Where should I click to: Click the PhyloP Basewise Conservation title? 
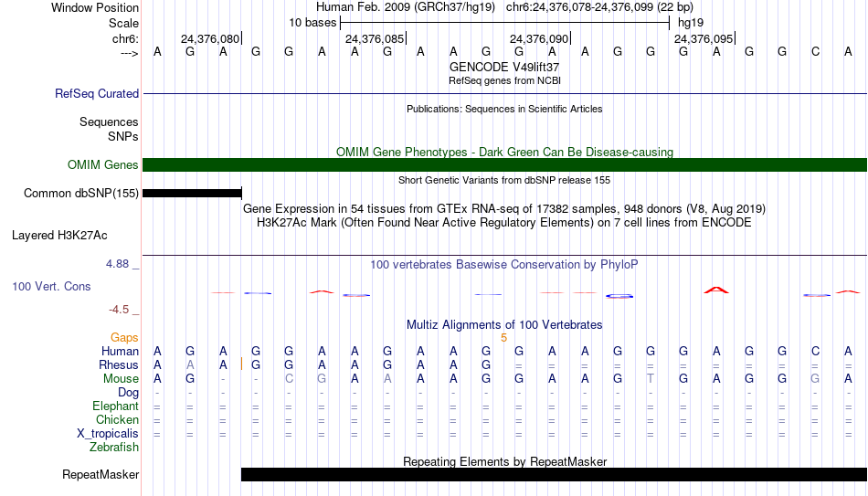(x=504, y=265)
